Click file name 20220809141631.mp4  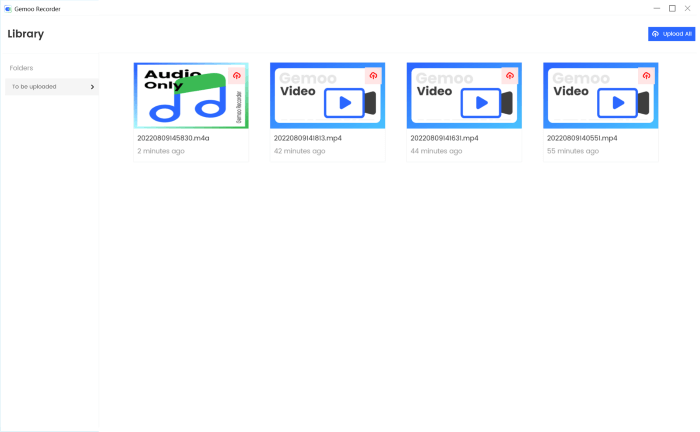(x=444, y=138)
